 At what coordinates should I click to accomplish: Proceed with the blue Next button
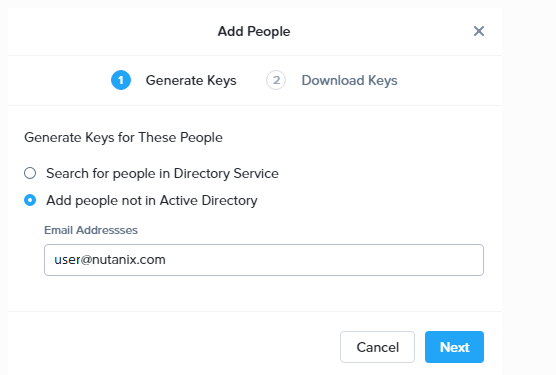point(454,347)
